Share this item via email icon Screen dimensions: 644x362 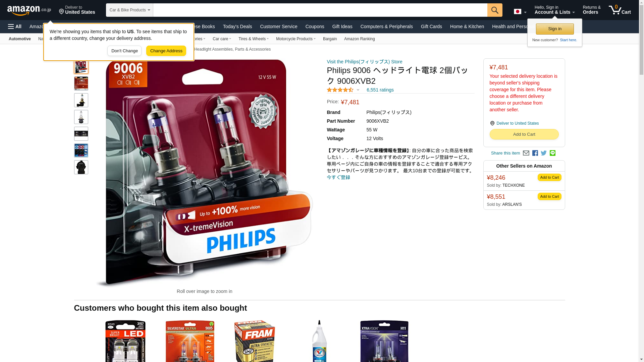point(526,153)
